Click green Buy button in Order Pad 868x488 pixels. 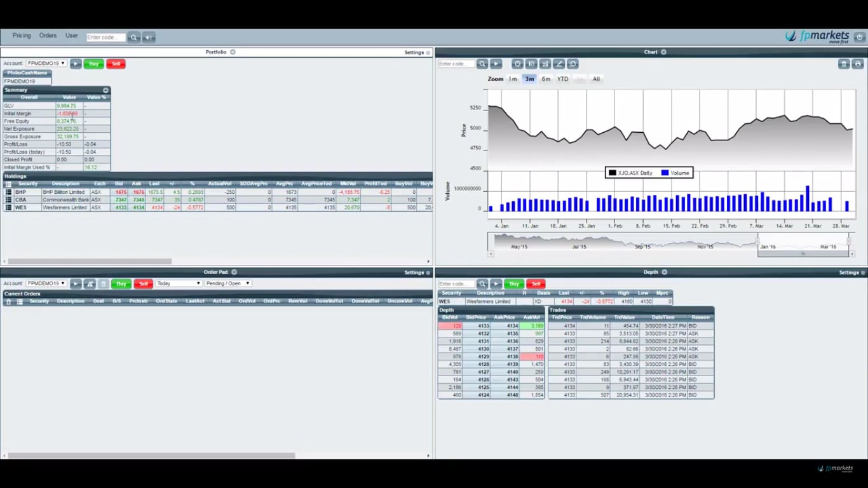[x=121, y=284]
